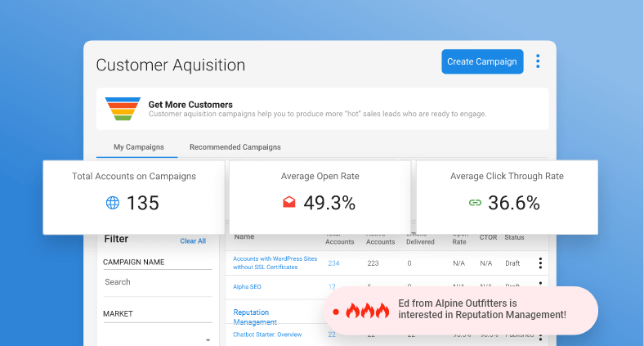Click the Create Campaign button

pos(482,61)
